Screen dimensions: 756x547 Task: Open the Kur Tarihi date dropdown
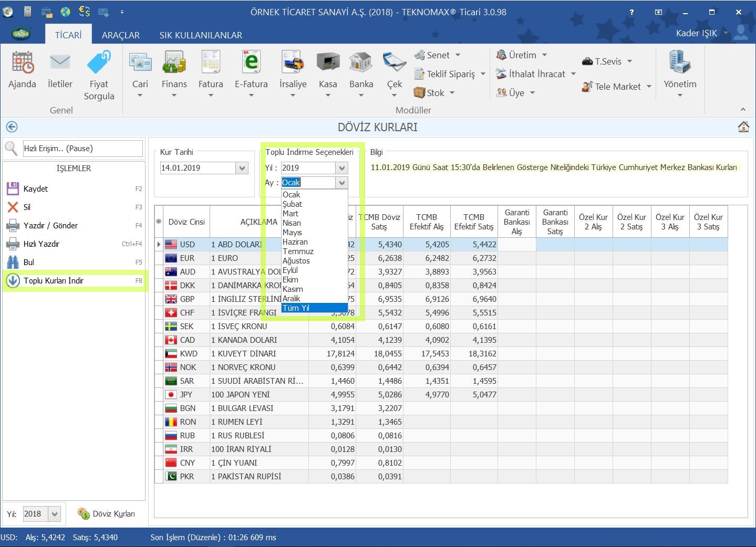point(242,168)
